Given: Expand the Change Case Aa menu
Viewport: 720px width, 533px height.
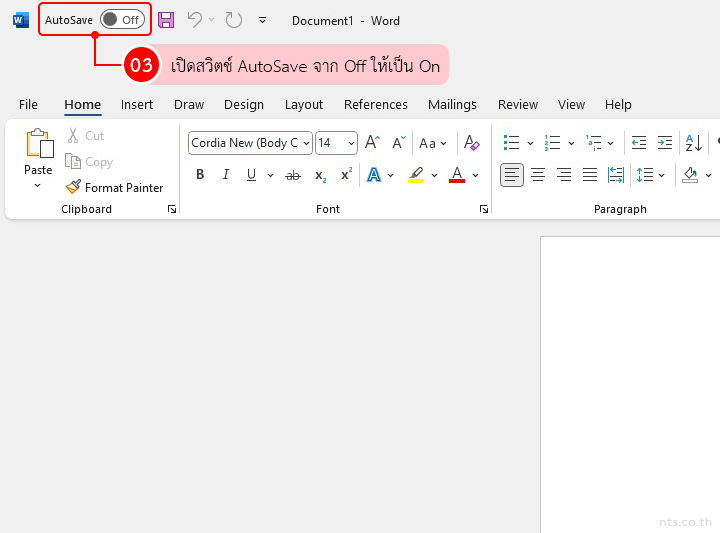Looking at the screenshot, I should 433,143.
